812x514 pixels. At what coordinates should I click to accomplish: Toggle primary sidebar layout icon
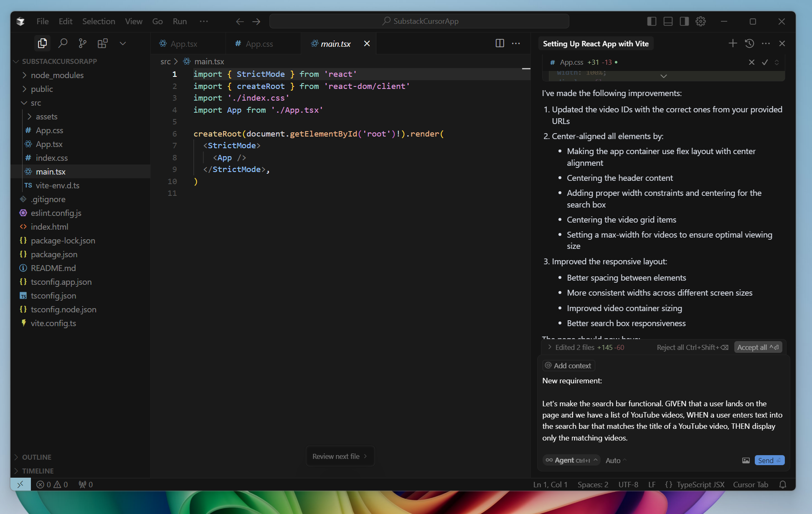point(652,21)
